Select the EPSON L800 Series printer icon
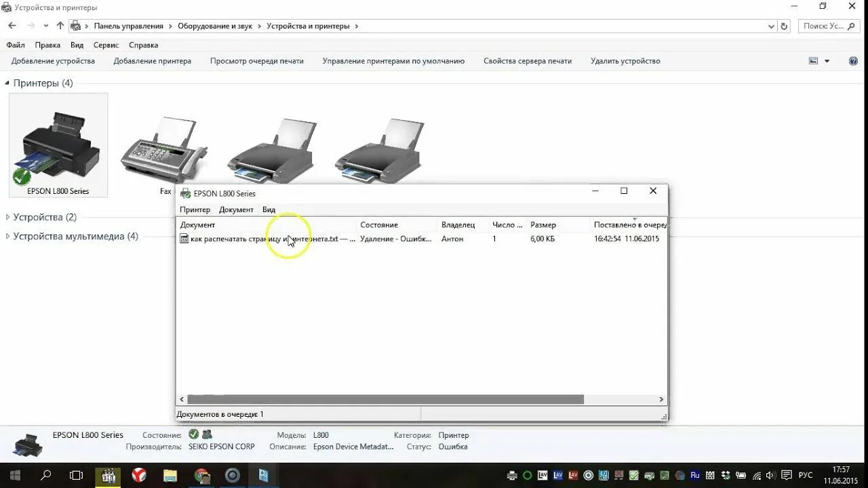868x488 pixels. [x=58, y=145]
